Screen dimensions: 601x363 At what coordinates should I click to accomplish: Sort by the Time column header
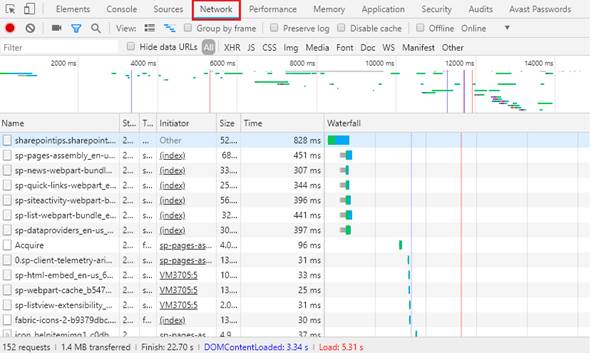pos(282,123)
